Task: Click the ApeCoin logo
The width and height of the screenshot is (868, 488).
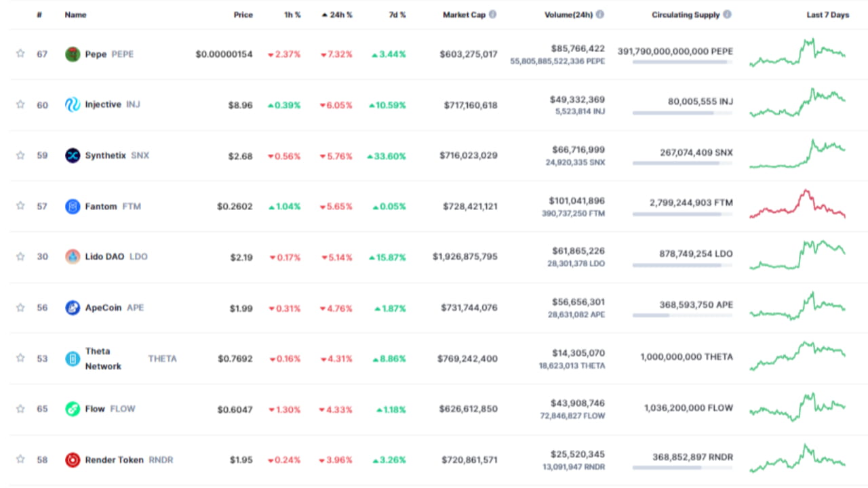Action: coord(73,307)
